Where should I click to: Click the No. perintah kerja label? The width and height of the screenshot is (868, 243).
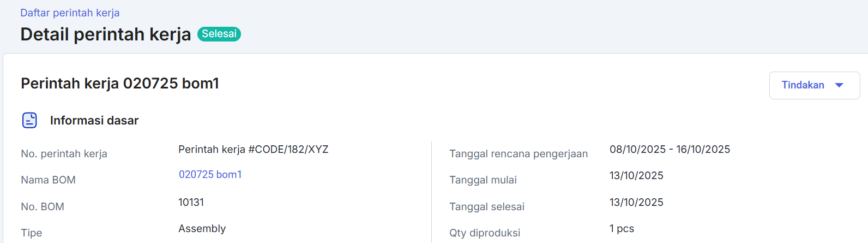(x=64, y=154)
